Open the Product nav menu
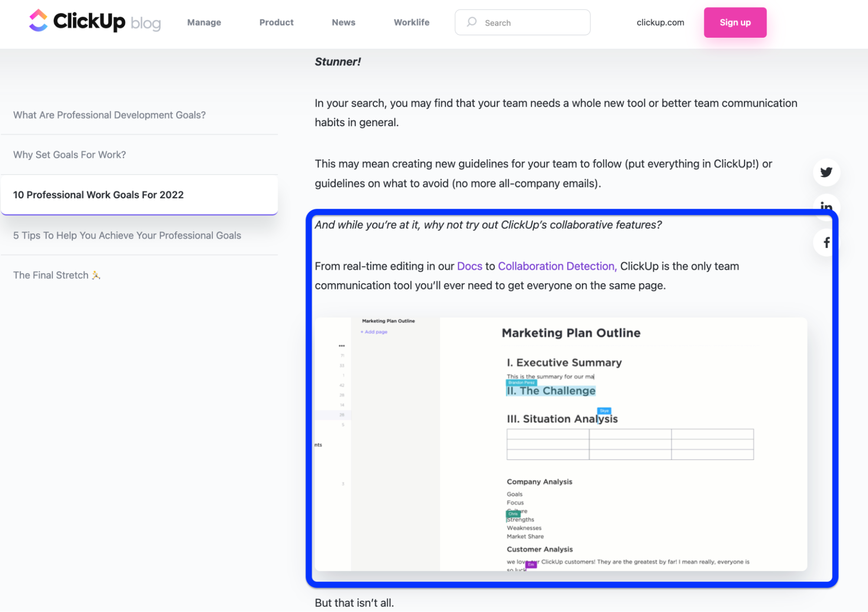The width and height of the screenshot is (868, 612). point(276,22)
